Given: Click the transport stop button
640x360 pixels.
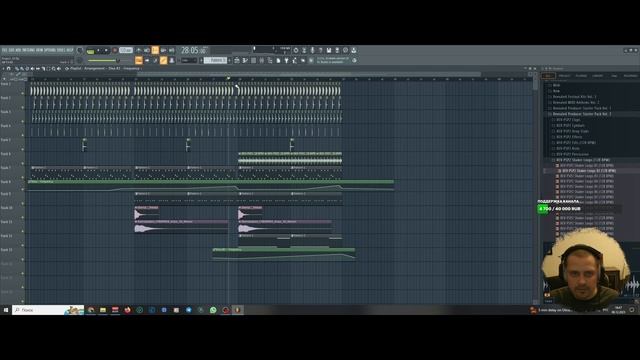Looking at the screenshot, I should tap(106, 50).
